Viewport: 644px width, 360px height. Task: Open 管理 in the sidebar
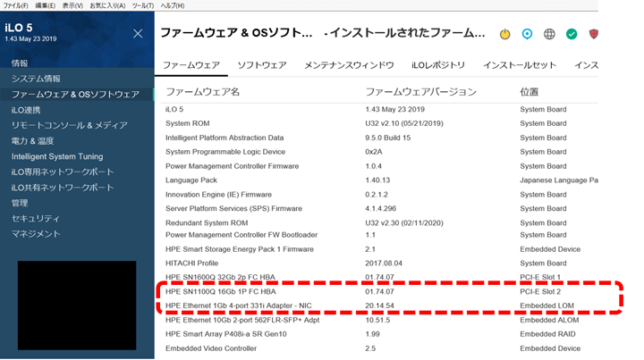coord(20,203)
